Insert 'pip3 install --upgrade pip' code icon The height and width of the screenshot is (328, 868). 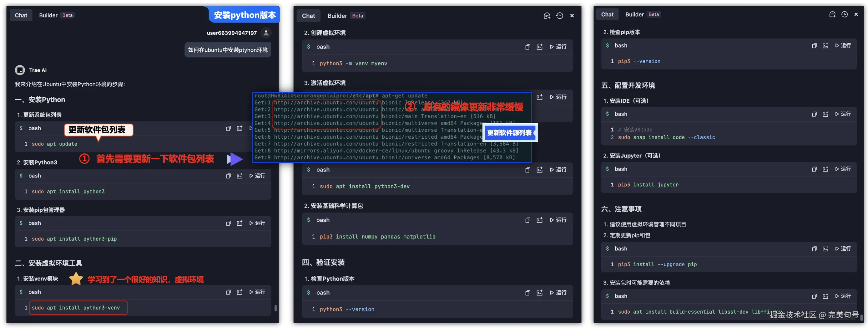(825, 249)
